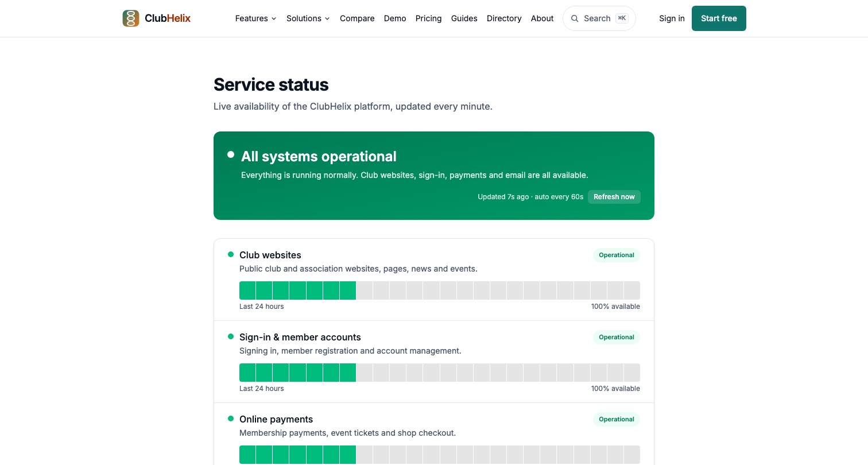Click the Online payments heading
Screen dimensions: 868x465
[276, 419]
